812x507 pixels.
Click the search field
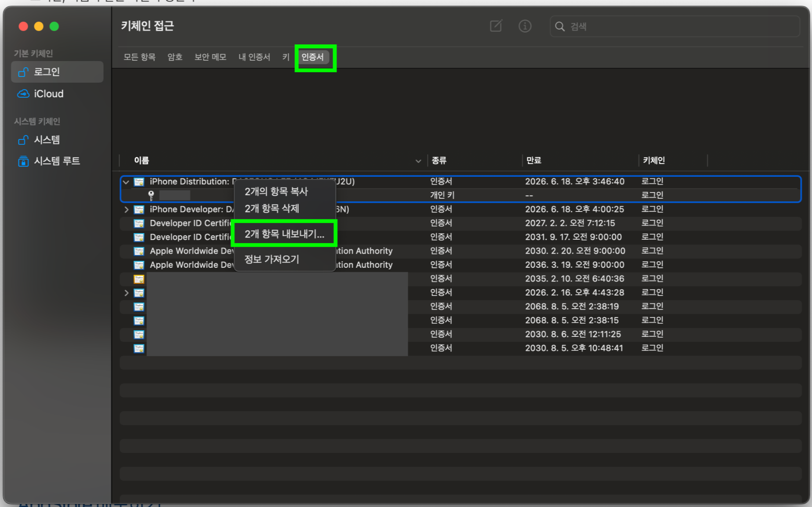(x=674, y=26)
